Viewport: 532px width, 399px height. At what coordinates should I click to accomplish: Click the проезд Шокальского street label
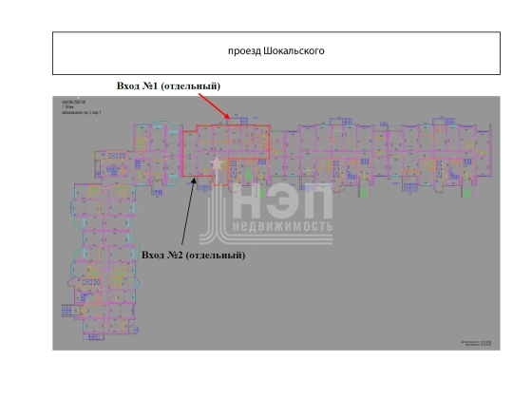275,51
